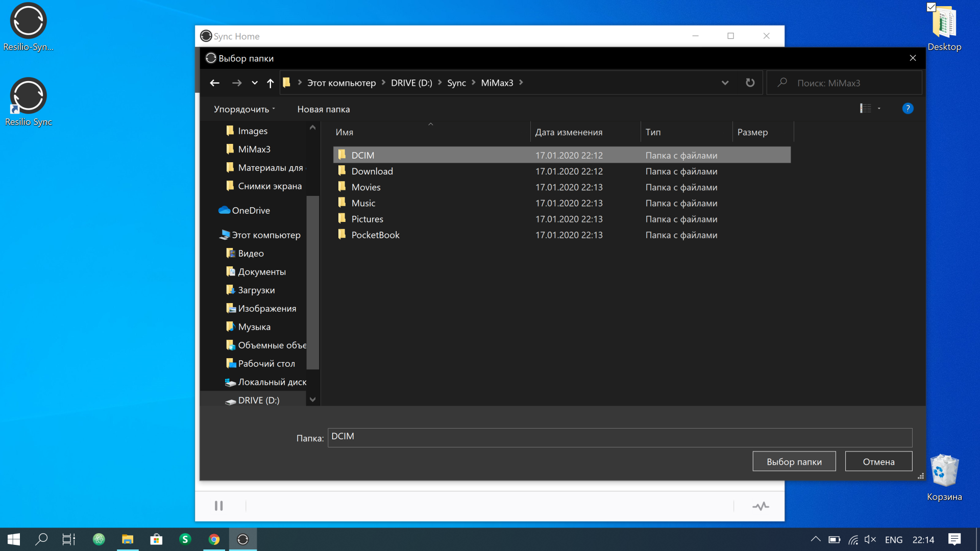Go back in folder navigation
This screenshot has width=980, height=551.
point(214,83)
